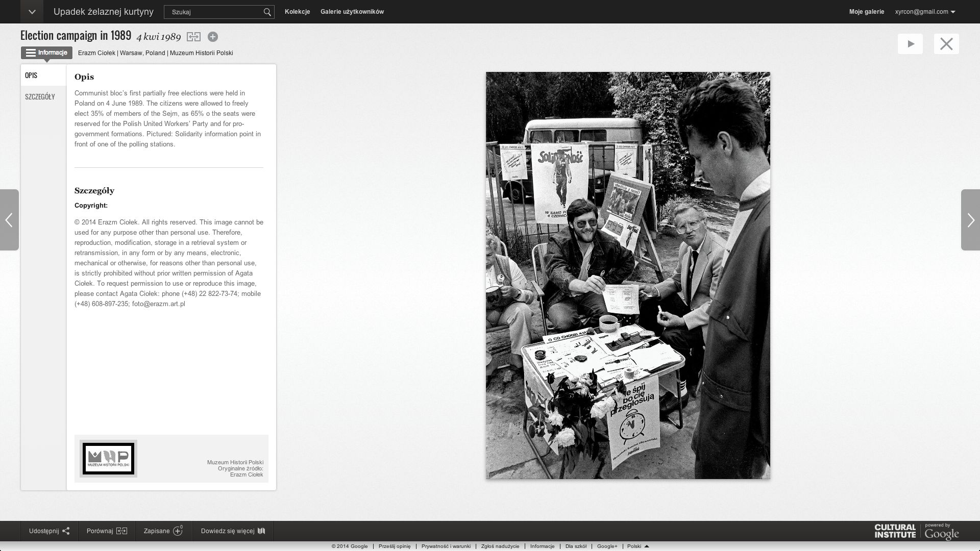Click the Udostępnij share button
This screenshot has width=980, height=551.
coord(49,531)
